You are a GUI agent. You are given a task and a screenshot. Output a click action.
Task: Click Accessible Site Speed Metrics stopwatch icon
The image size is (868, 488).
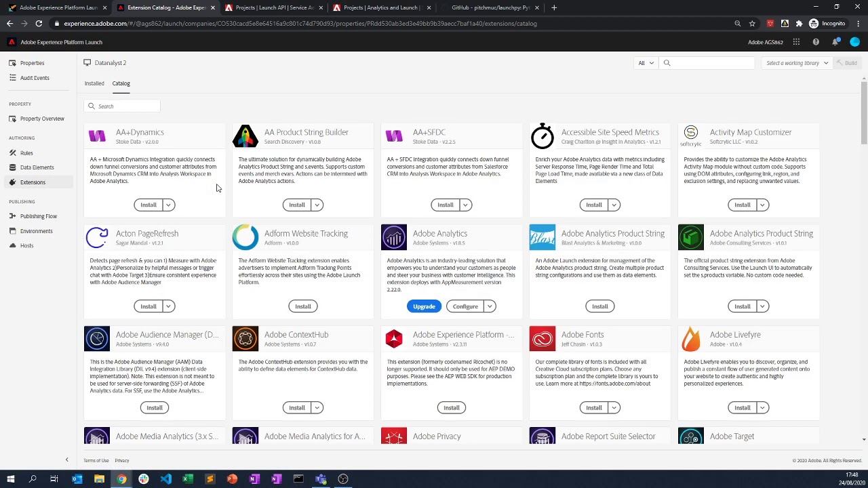542,136
